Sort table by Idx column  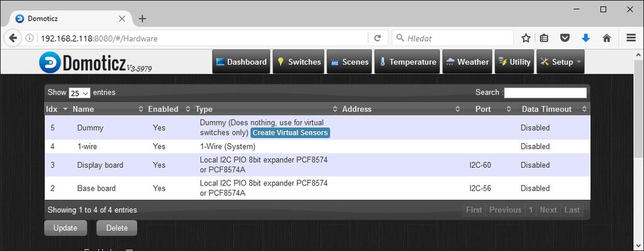click(x=57, y=109)
